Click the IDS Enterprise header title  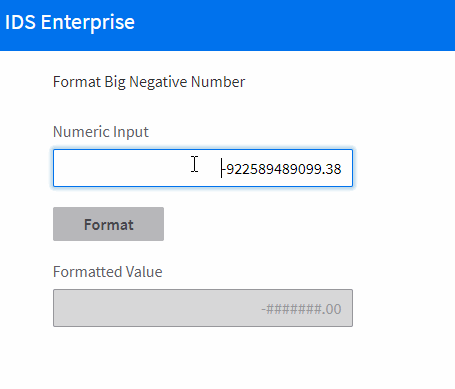70,22
